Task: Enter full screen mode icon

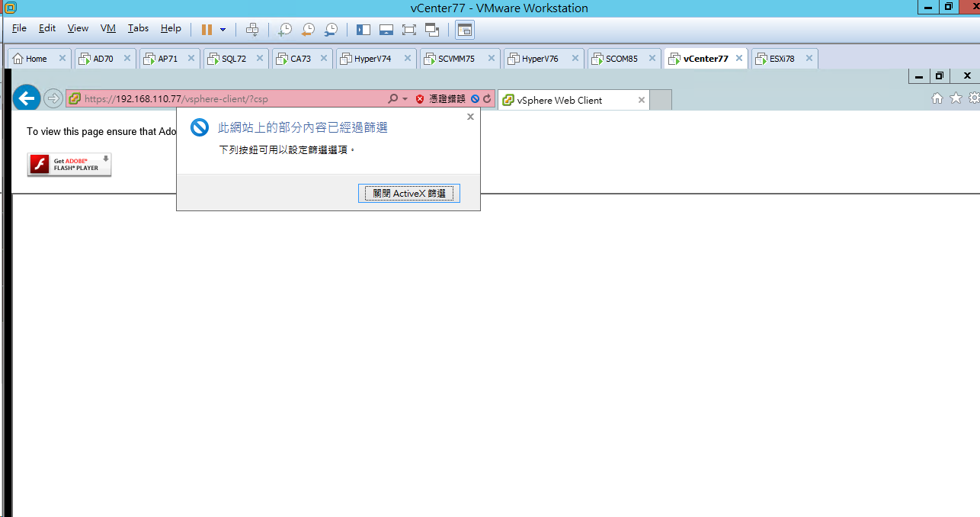Action: point(409,30)
